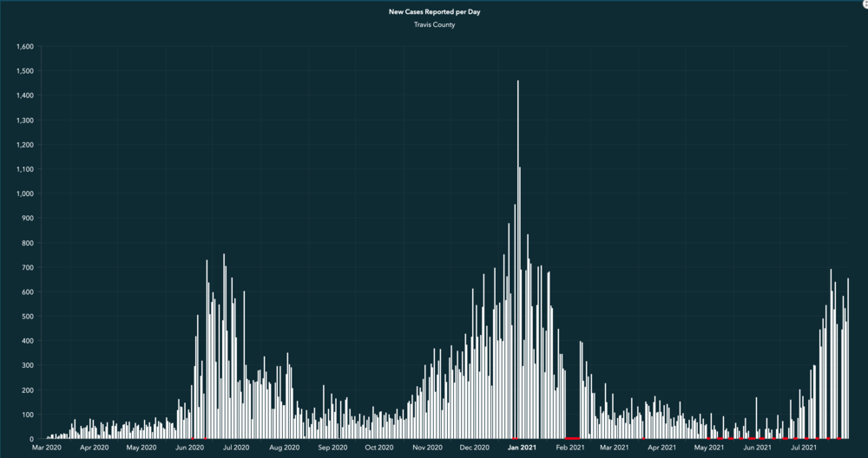Click the "Feb 2021" x-axis label
This screenshot has width=868, height=458.
[570, 448]
